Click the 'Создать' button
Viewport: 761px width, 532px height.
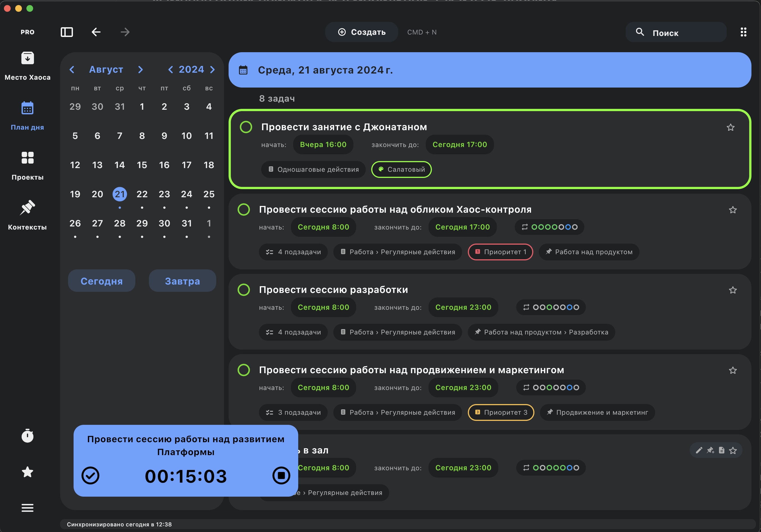tap(362, 32)
